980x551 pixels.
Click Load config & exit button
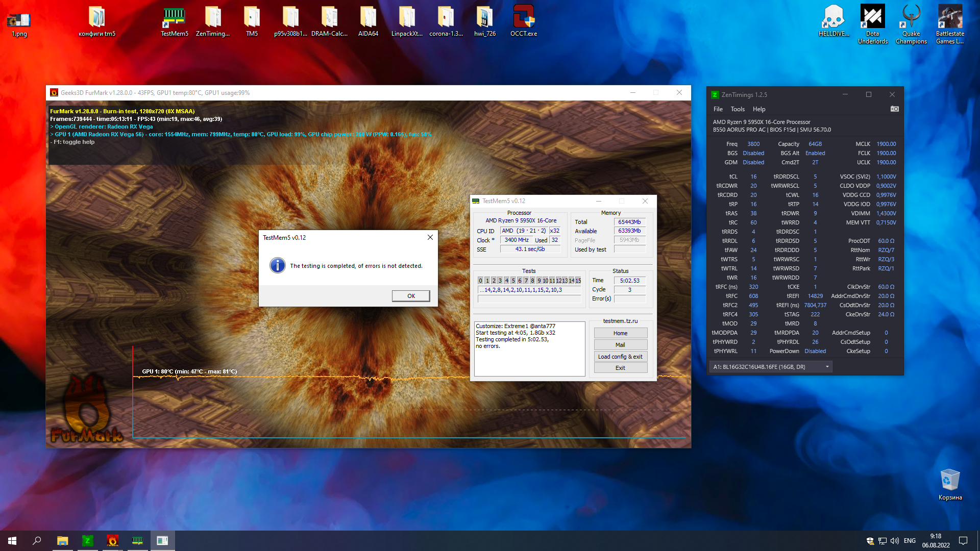tap(620, 357)
